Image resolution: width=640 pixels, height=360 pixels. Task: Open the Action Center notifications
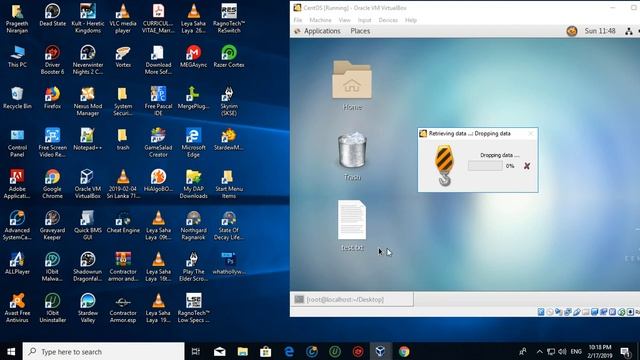coord(626,351)
